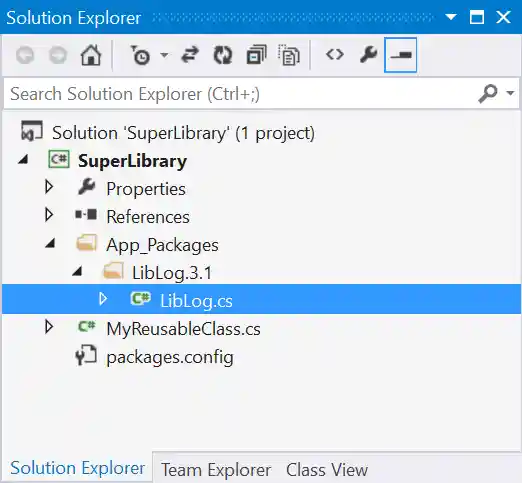This screenshot has width=522, height=483.
Task: Switch to the Team Explorer tab
Action: (x=216, y=470)
